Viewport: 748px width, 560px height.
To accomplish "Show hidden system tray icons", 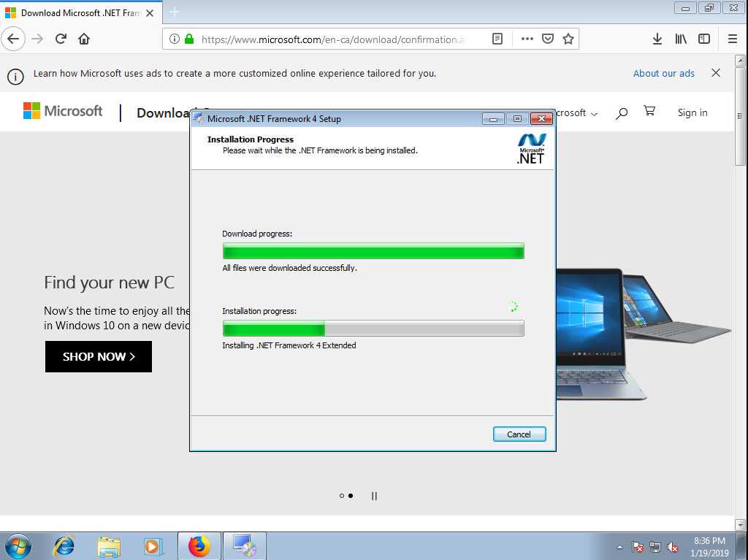I will click(619, 547).
